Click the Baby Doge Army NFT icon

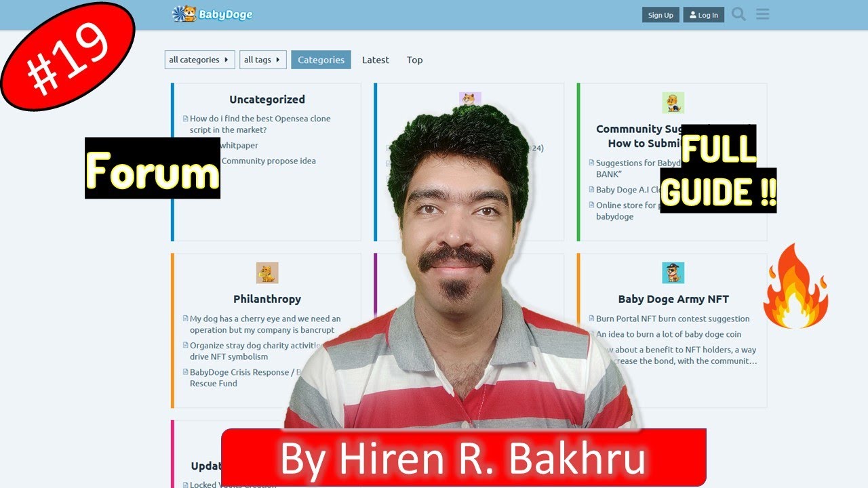tap(673, 272)
